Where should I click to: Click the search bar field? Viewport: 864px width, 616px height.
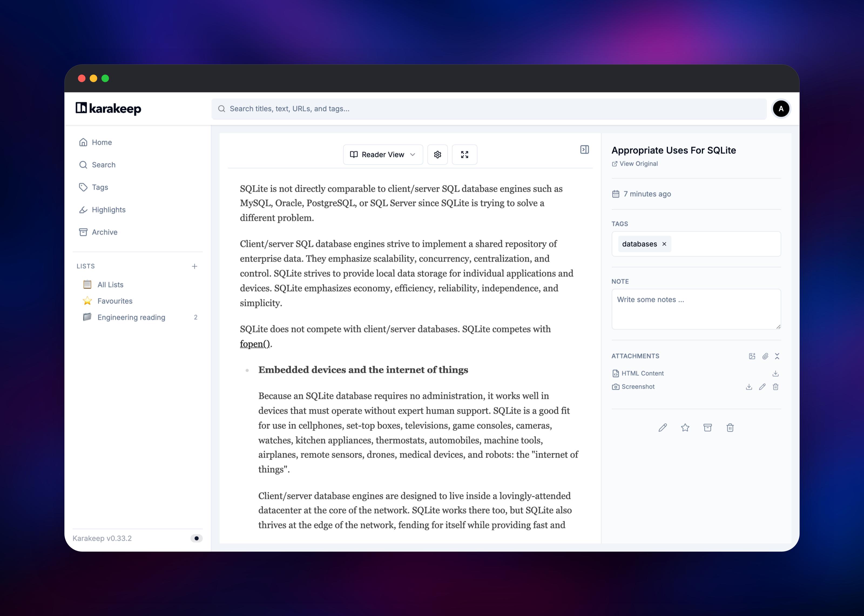[489, 109]
